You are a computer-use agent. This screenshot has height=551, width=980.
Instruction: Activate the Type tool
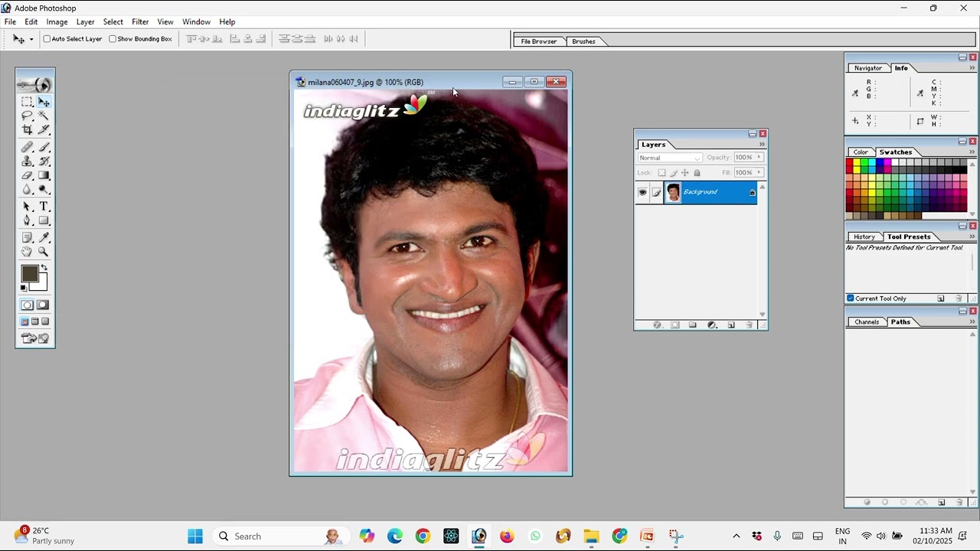point(44,207)
